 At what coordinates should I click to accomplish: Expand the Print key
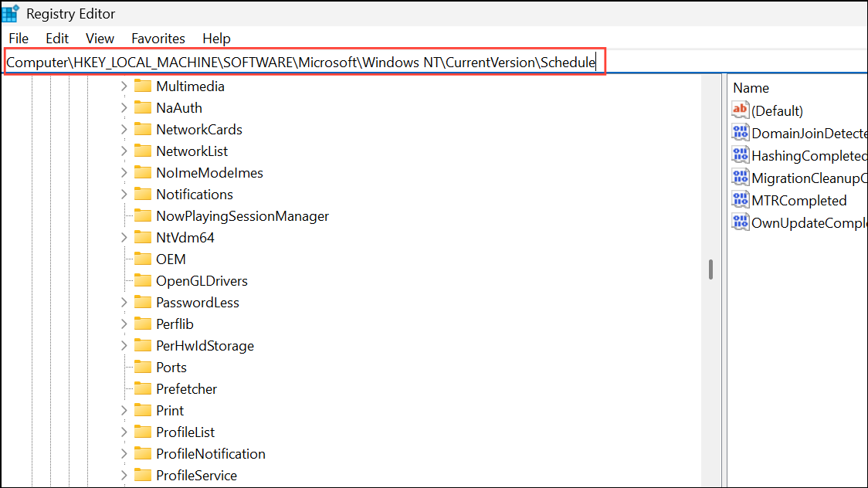124,411
